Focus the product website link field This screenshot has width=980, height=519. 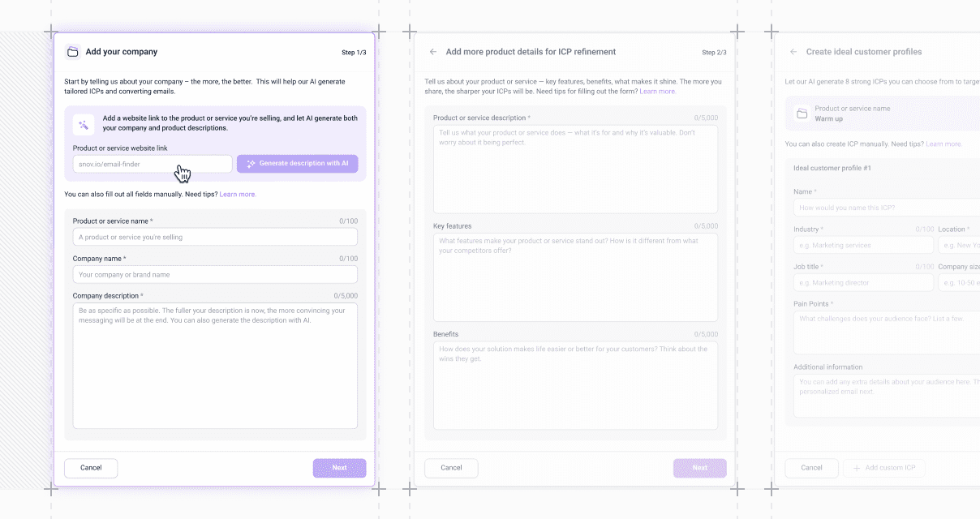[153, 164]
